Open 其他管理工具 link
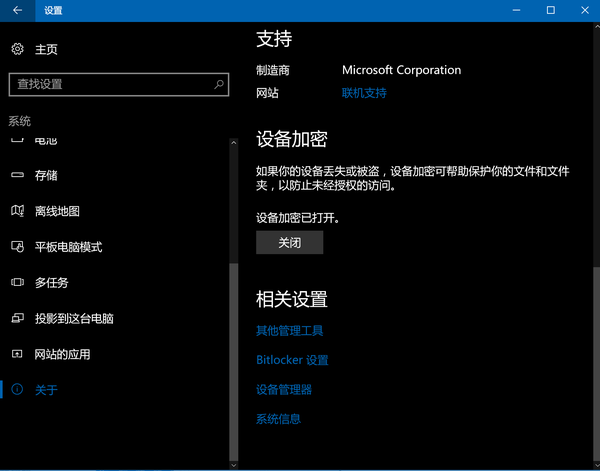Viewport: 600px width, 471px height. click(x=289, y=331)
